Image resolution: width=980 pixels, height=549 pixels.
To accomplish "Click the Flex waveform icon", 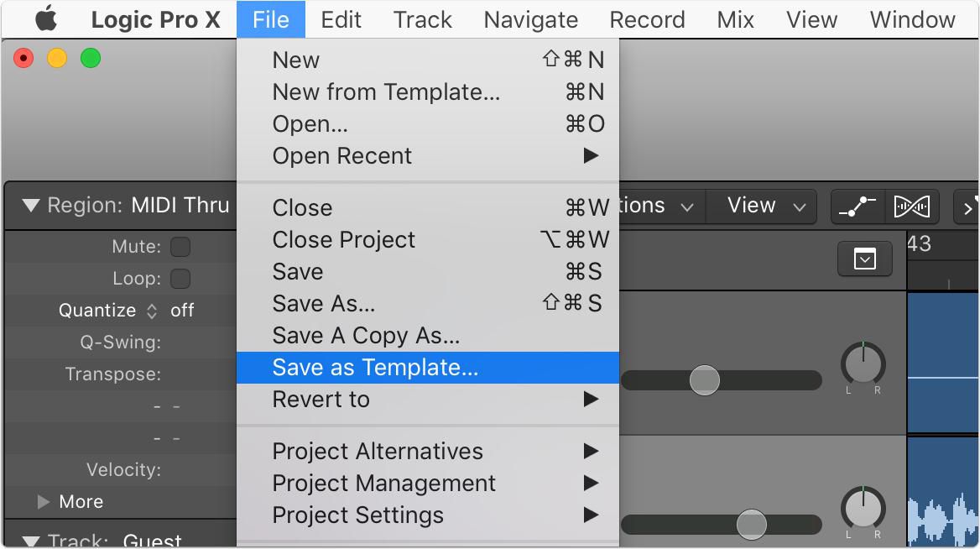I will point(912,207).
